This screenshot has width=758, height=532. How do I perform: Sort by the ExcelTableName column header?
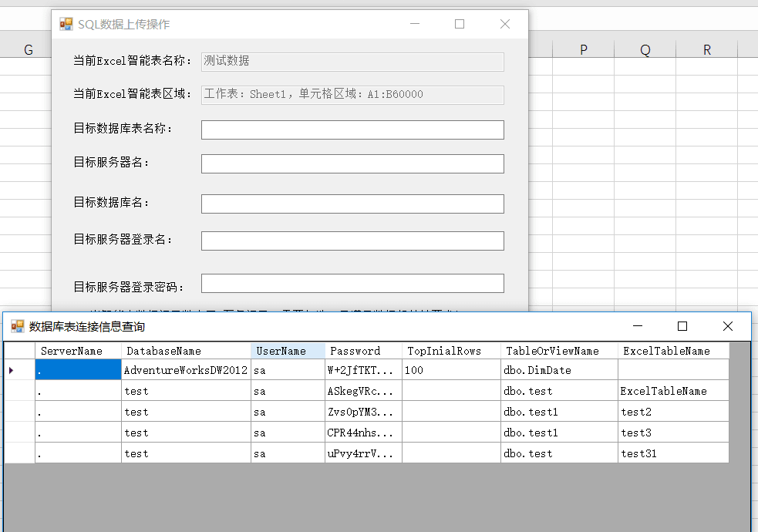click(x=673, y=351)
